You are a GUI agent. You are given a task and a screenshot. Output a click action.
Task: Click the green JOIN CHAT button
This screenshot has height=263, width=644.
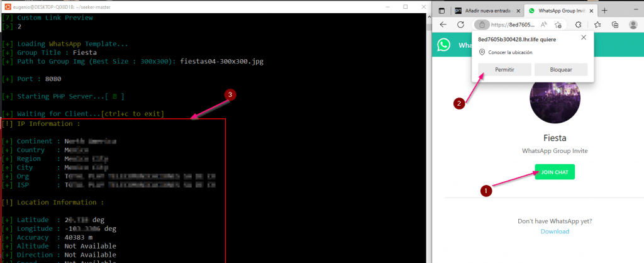point(555,172)
